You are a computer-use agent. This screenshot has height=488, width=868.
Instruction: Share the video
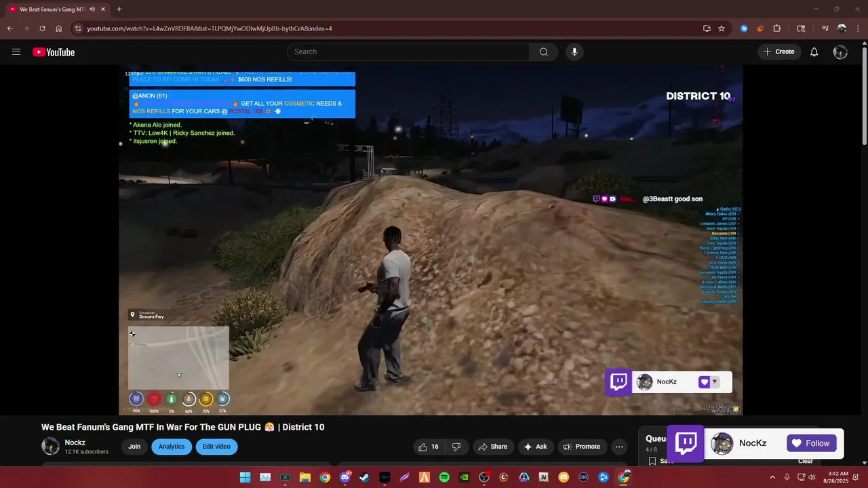(x=492, y=447)
